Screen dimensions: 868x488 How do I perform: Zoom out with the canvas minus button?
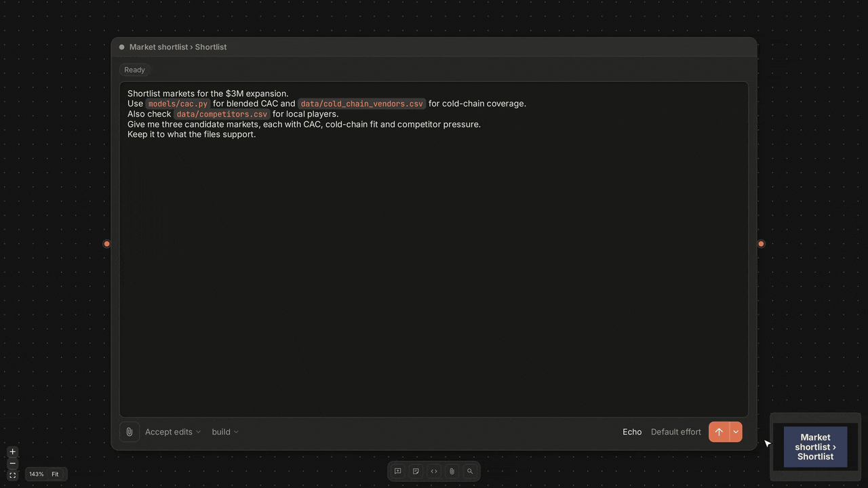pos(13,463)
